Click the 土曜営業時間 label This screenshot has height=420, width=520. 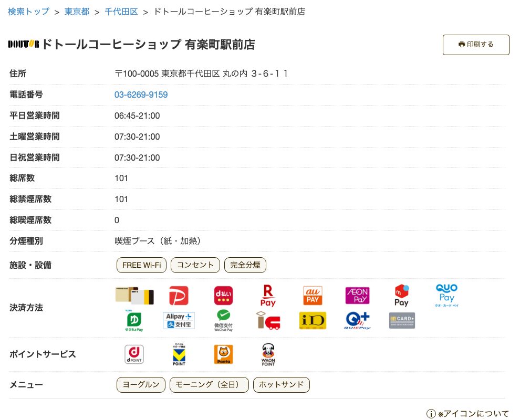[35, 136]
